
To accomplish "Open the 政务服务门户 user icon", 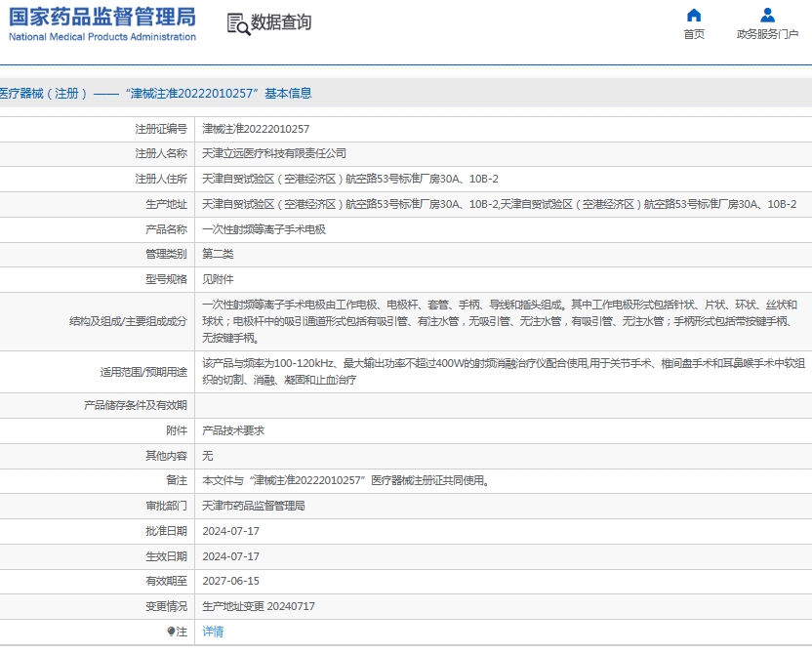I will (767, 15).
